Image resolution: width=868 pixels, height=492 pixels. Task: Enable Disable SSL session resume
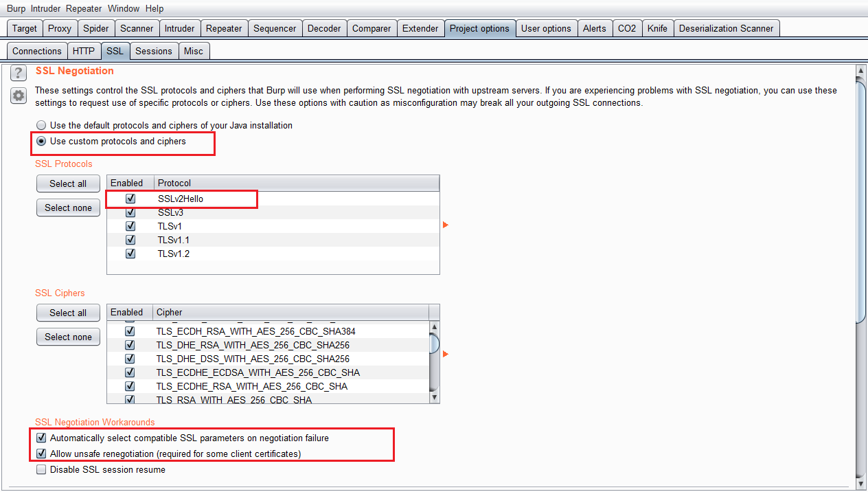point(41,470)
